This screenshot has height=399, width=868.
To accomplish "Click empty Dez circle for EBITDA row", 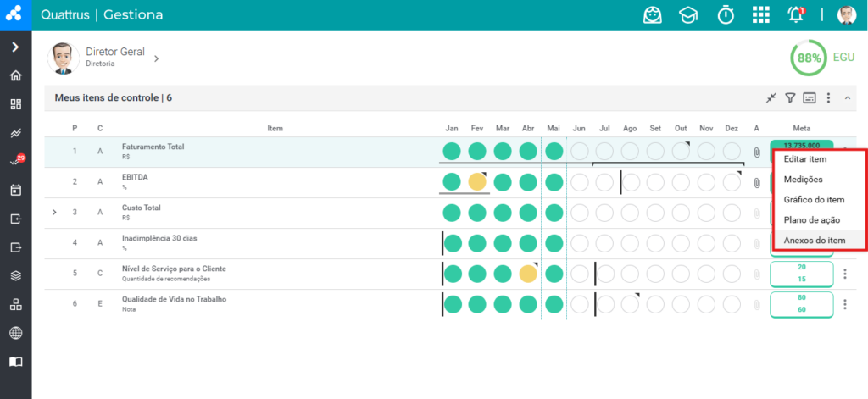I will click(732, 182).
